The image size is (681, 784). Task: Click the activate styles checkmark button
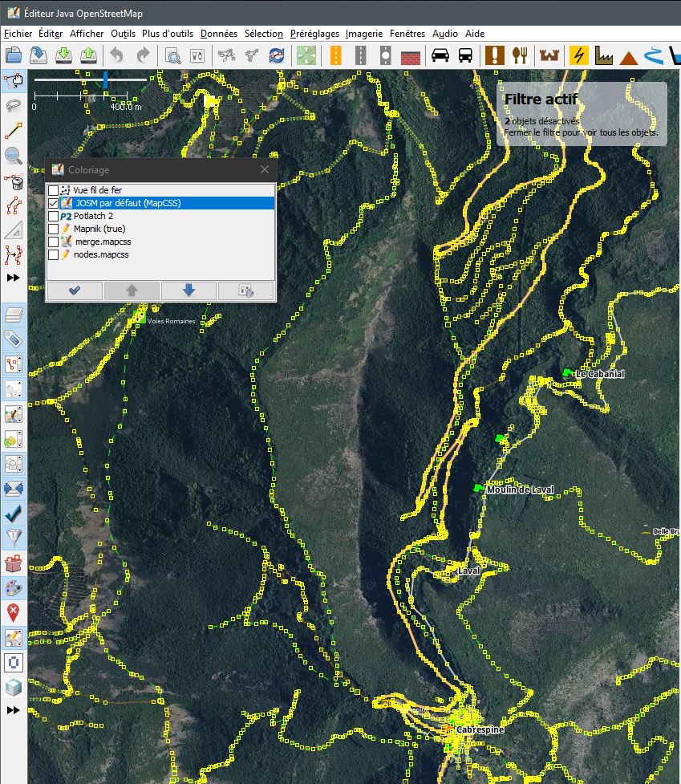[75, 290]
